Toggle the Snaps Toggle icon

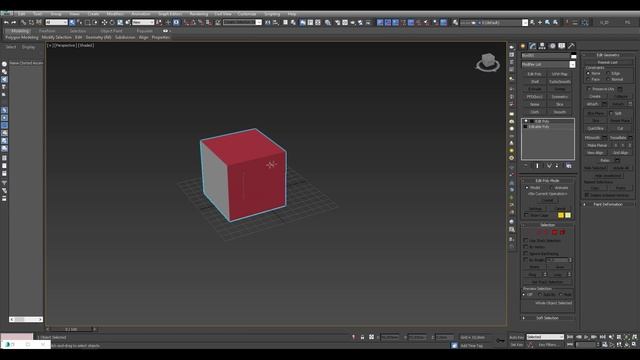click(187, 22)
